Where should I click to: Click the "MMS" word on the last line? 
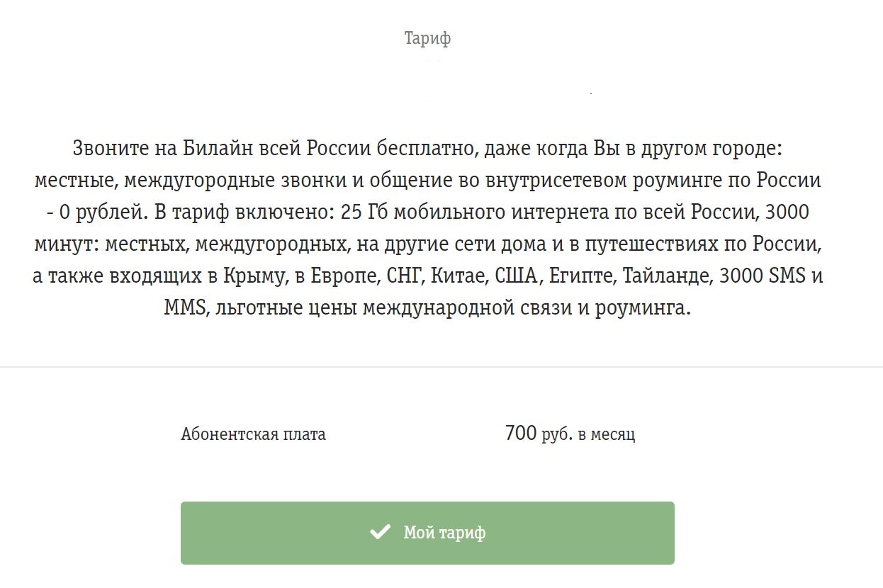click(184, 308)
